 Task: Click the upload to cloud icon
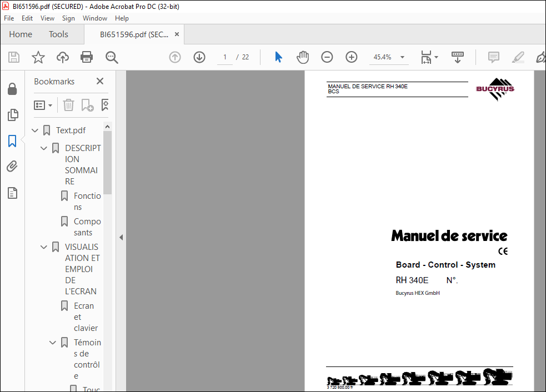63,57
